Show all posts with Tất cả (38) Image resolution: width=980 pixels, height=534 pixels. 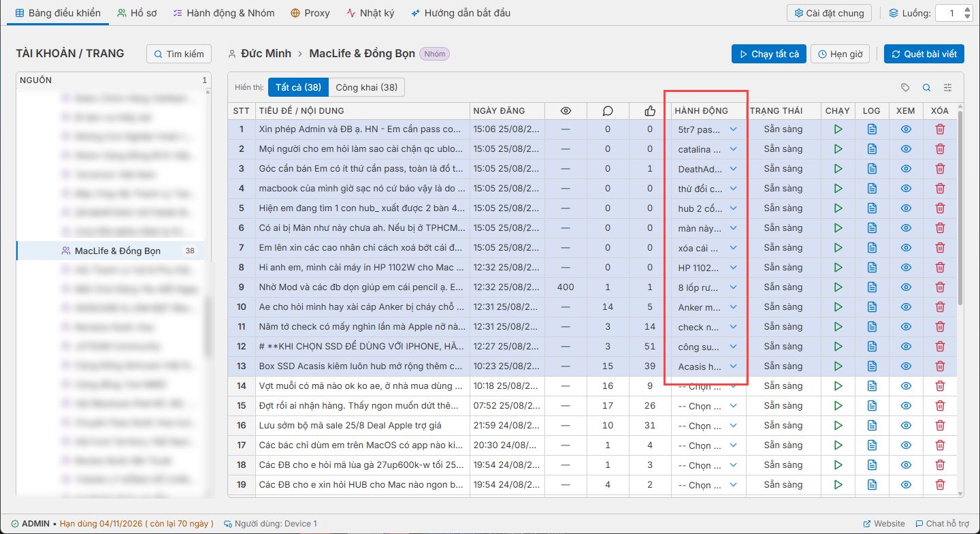point(298,87)
